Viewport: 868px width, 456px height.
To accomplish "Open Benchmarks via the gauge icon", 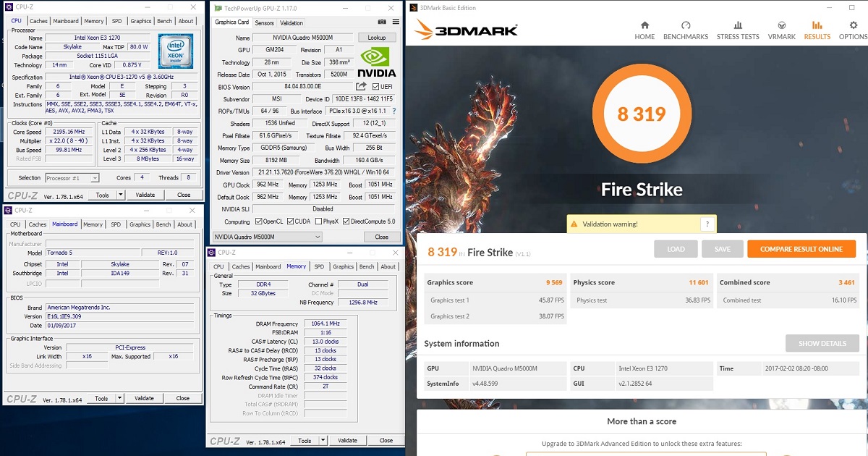I will pyautogui.click(x=686, y=30).
